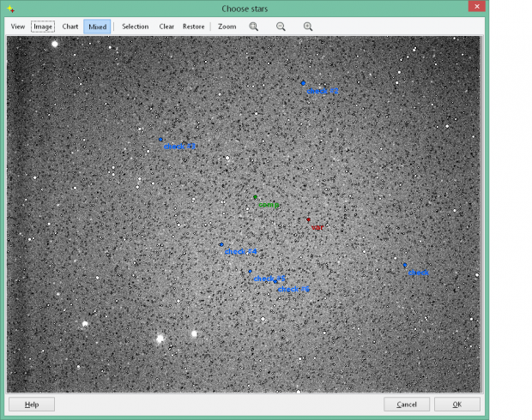Click the check #6 star marker
The image size is (532, 420).
(x=275, y=281)
